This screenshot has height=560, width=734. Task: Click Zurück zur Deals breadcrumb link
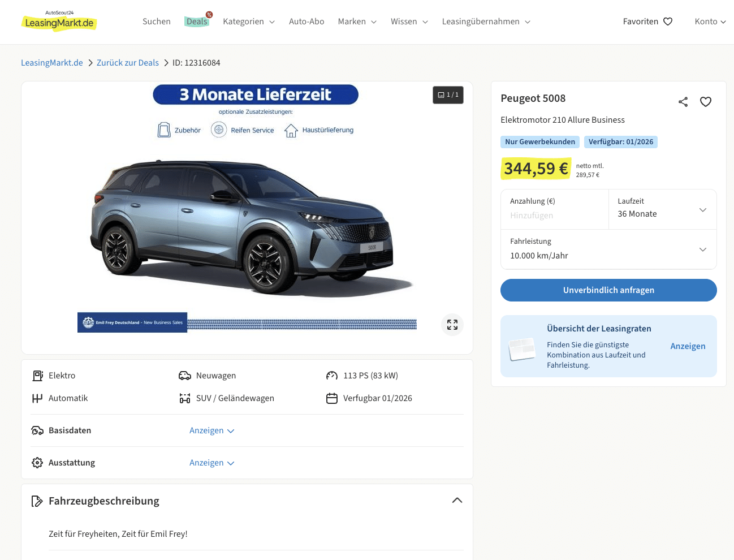[x=128, y=63]
